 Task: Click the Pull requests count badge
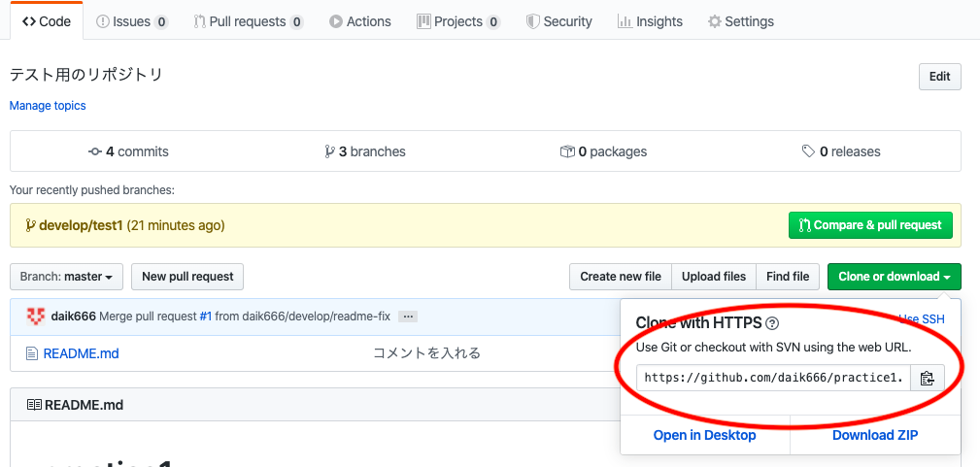296,22
